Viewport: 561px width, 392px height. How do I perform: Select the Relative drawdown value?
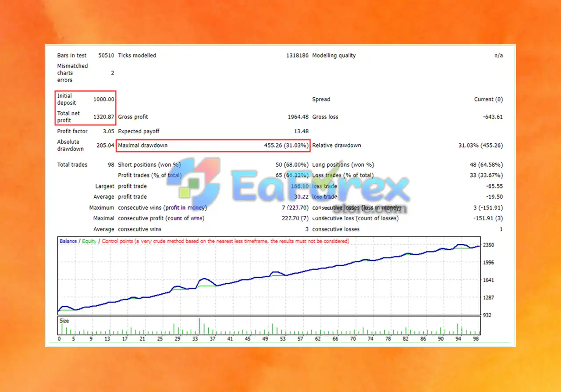point(481,146)
